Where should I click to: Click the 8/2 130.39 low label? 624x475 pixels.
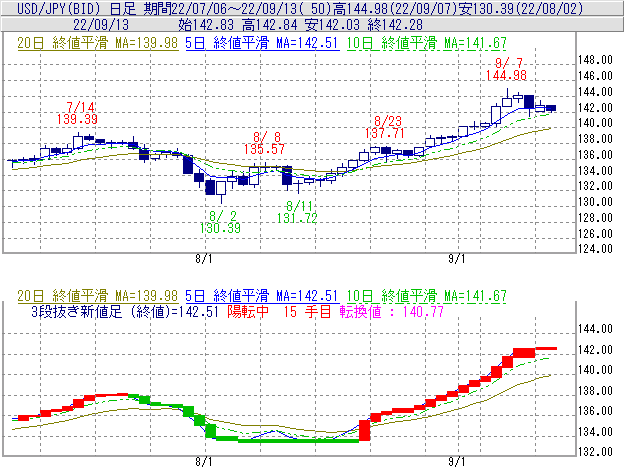(x=220, y=222)
